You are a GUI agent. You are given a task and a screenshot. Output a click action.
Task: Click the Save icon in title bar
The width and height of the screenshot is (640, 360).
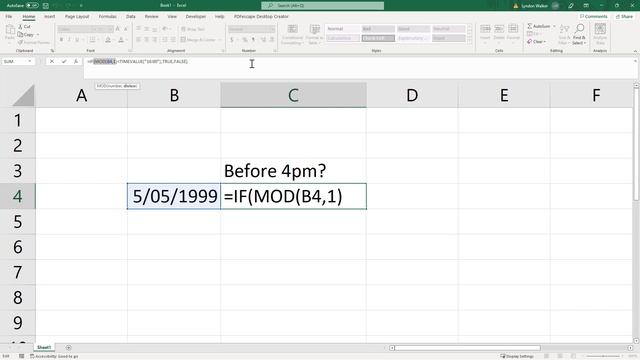click(46, 6)
